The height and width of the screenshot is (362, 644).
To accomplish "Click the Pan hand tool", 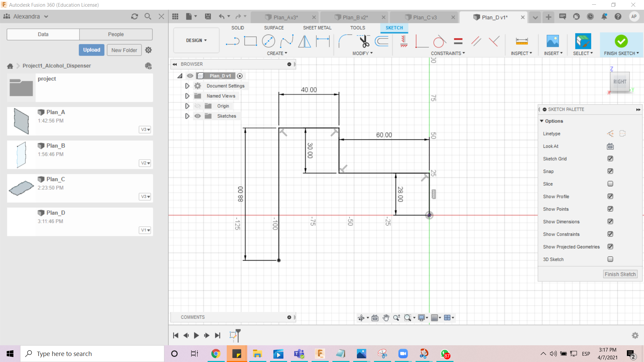I will (386, 318).
